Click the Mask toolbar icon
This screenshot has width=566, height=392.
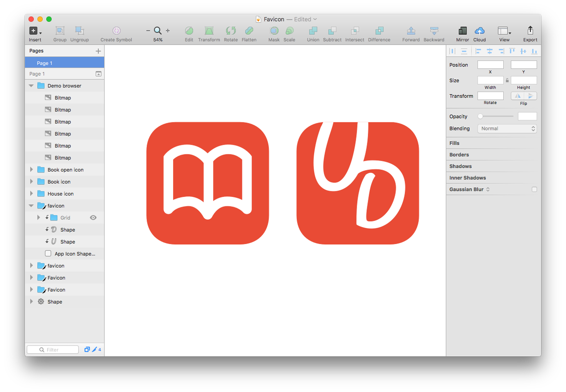coord(274,31)
